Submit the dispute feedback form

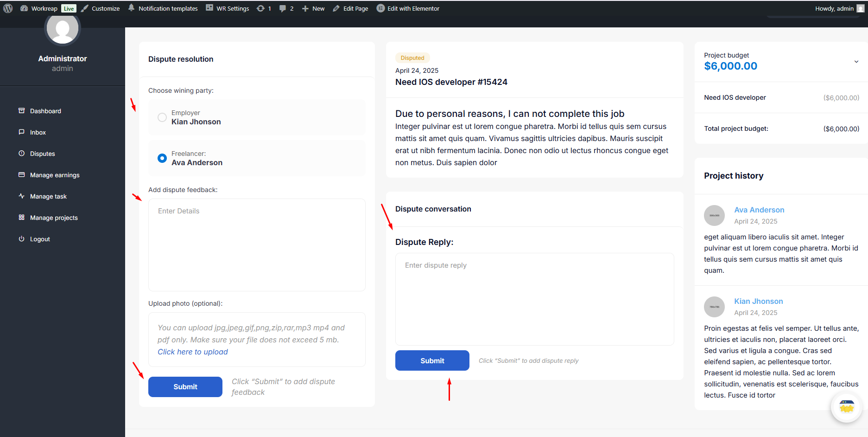point(185,387)
